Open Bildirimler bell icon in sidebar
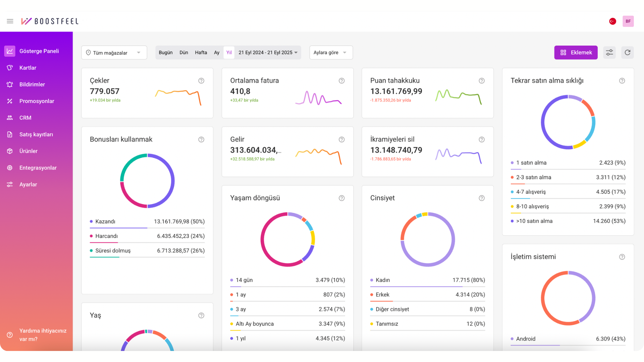The image size is (644, 362). point(10,84)
